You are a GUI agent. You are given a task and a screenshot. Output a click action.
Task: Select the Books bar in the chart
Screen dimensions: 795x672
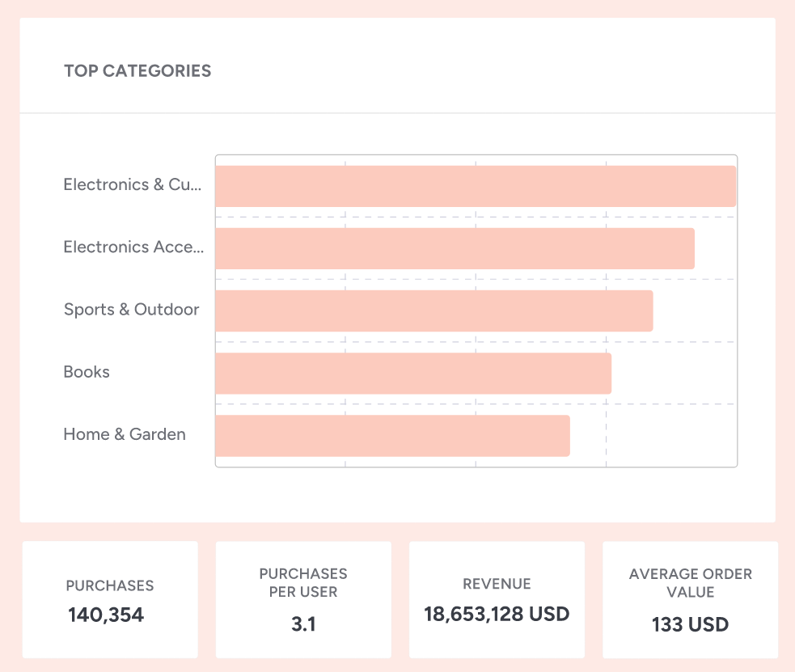pyautogui.click(x=413, y=373)
